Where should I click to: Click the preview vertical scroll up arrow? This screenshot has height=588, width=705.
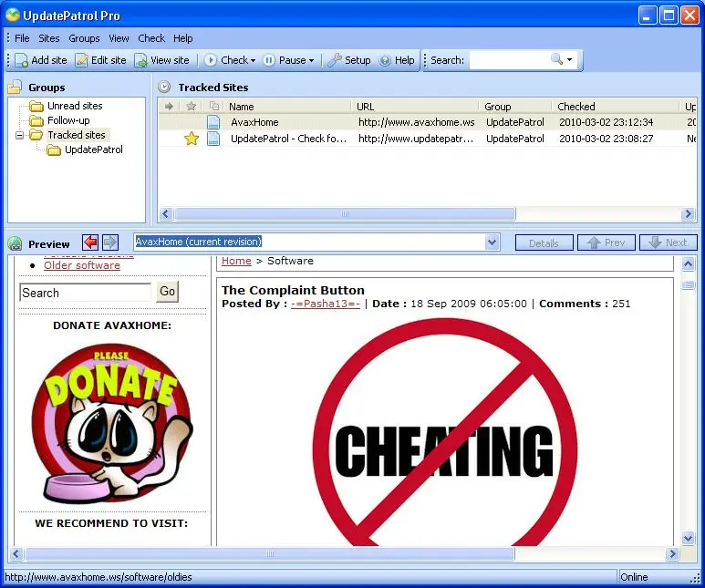tap(688, 263)
